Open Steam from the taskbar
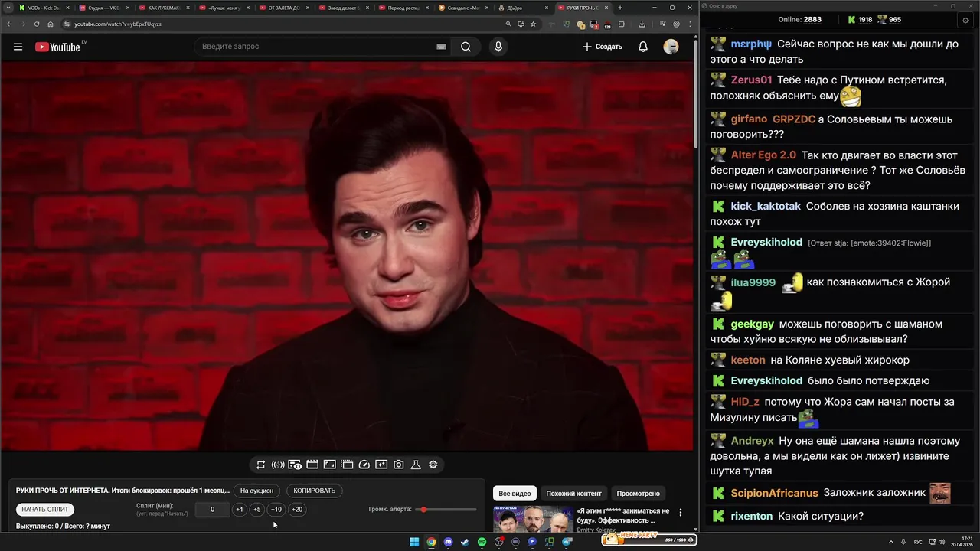The height and width of the screenshot is (551, 980). coord(465,542)
